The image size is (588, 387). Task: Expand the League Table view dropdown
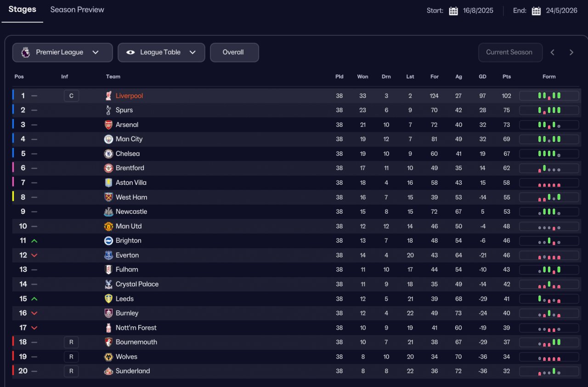pos(161,52)
